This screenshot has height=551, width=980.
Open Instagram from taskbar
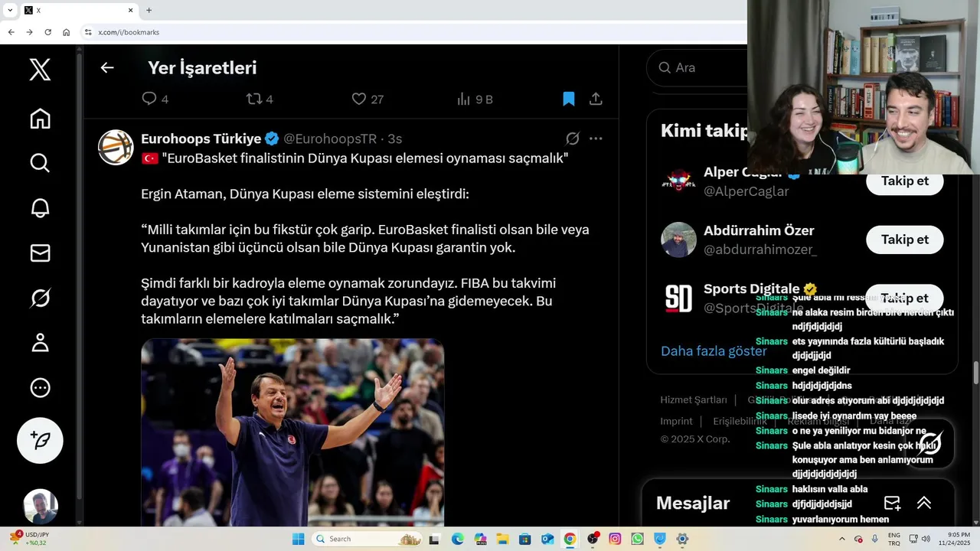click(615, 539)
